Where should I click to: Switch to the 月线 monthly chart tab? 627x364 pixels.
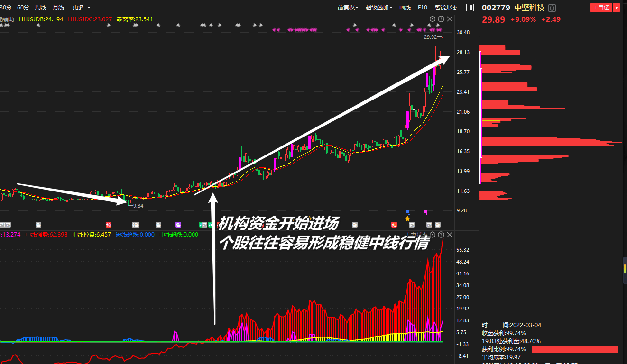58,7
